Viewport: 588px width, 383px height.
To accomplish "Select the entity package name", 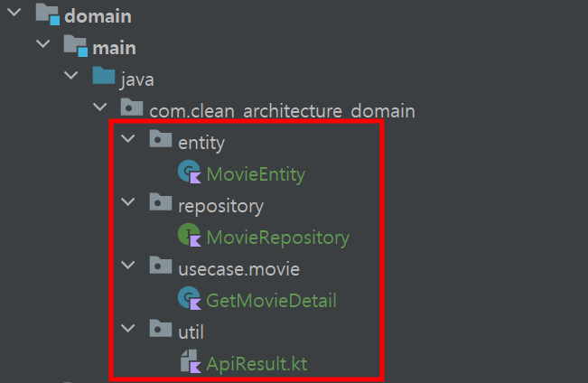I will tap(201, 144).
